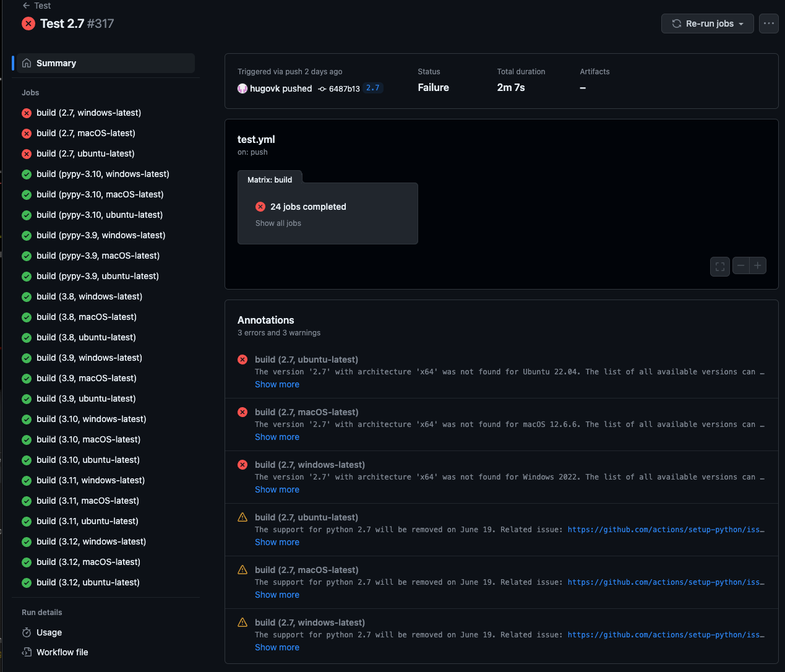Click the hugovk user link
Viewport: 785px width, 672px height.
coord(265,88)
